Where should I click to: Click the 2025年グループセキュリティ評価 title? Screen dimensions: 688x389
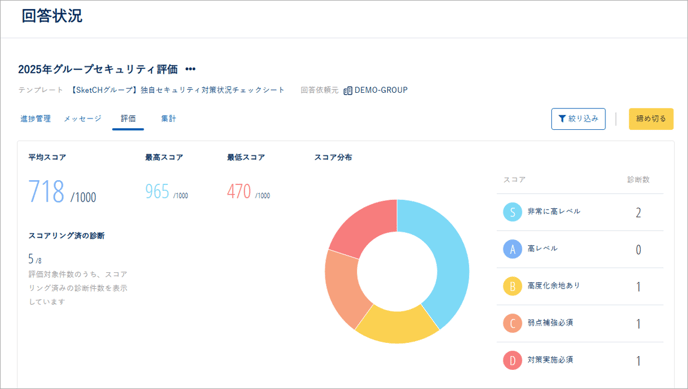98,69
